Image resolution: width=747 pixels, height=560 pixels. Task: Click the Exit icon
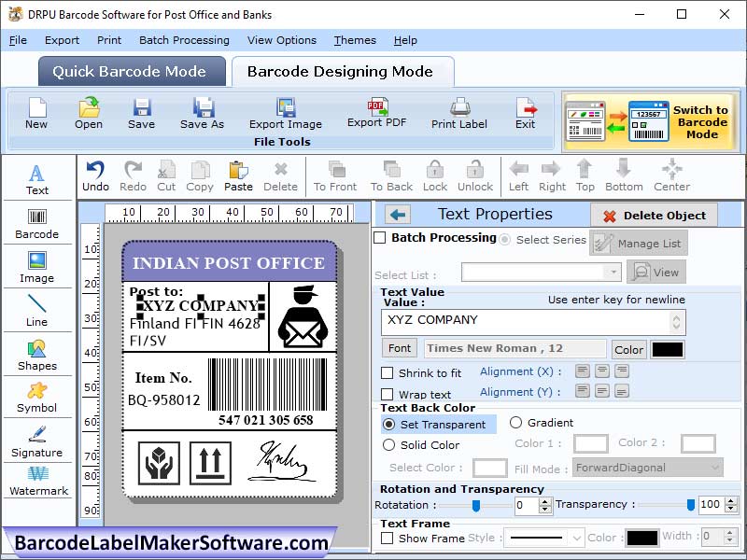(x=526, y=113)
